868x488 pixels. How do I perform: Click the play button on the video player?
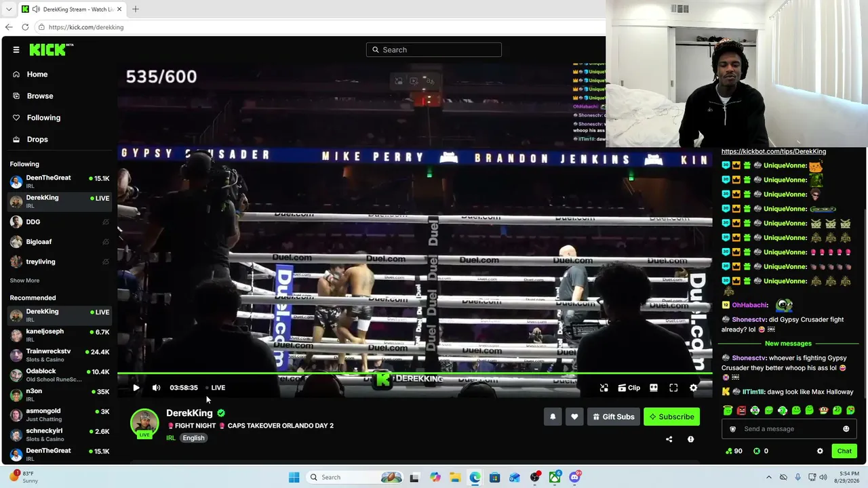[136, 388]
